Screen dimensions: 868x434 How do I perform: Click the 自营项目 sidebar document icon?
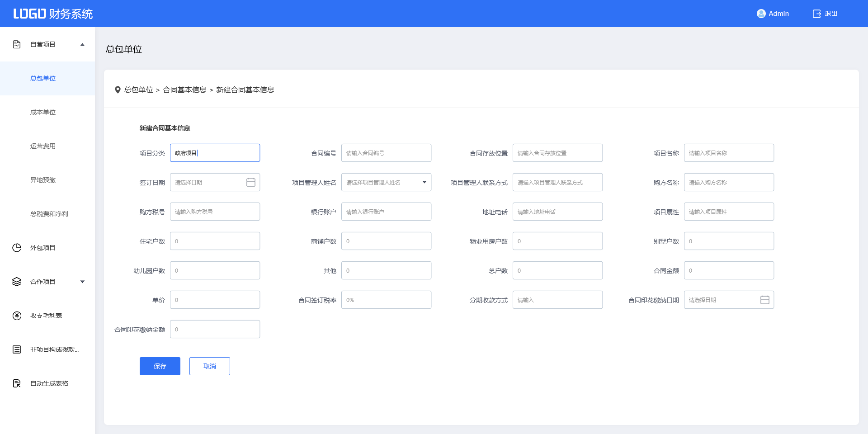(17, 44)
